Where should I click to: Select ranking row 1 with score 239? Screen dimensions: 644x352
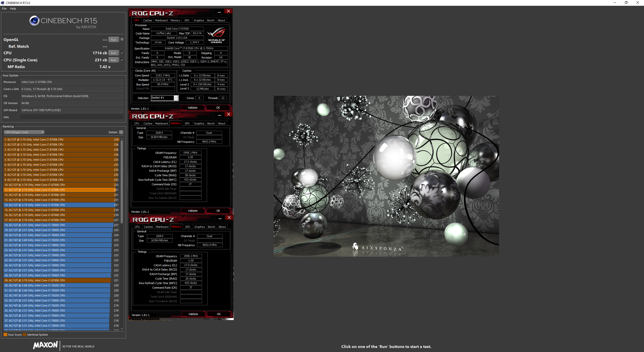coord(61,140)
